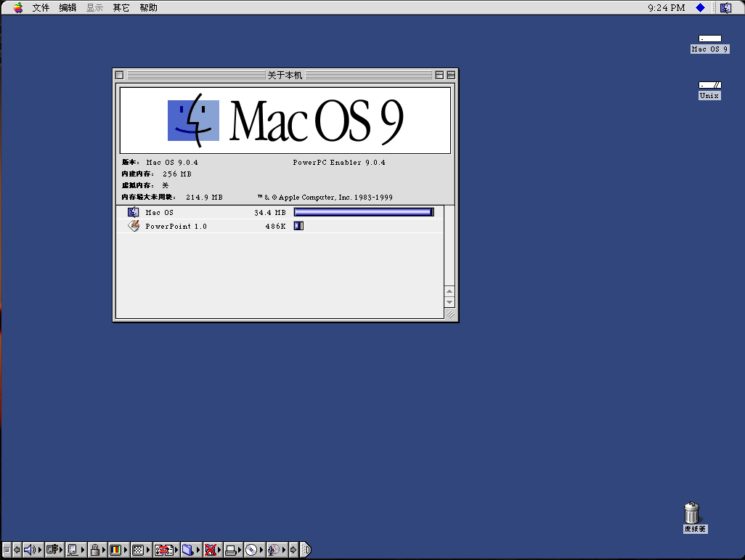Image resolution: width=745 pixels, height=560 pixels.
Task: Open the 文件 menu
Action: pyautogui.click(x=41, y=7)
